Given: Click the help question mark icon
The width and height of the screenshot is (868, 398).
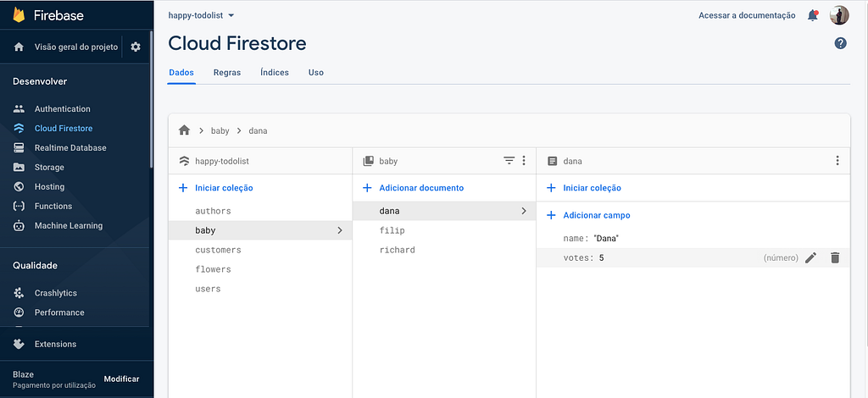Looking at the screenshot, I should click(x=840, y=43).
